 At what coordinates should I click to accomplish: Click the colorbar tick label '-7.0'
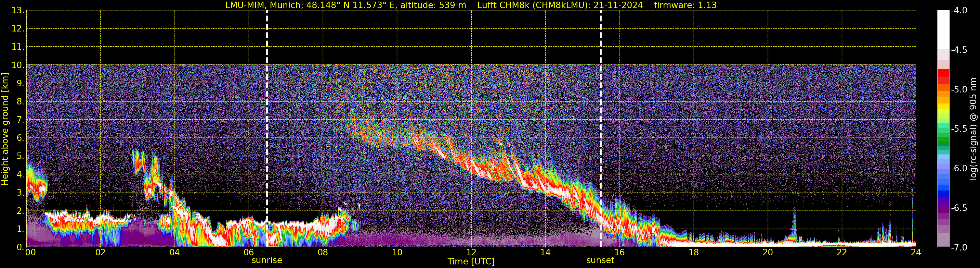click(x=959, y=248)
